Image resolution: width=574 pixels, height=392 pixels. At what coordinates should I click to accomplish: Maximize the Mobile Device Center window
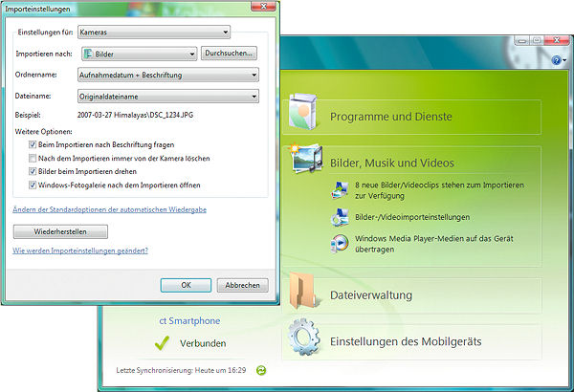(x=537, y=40)
